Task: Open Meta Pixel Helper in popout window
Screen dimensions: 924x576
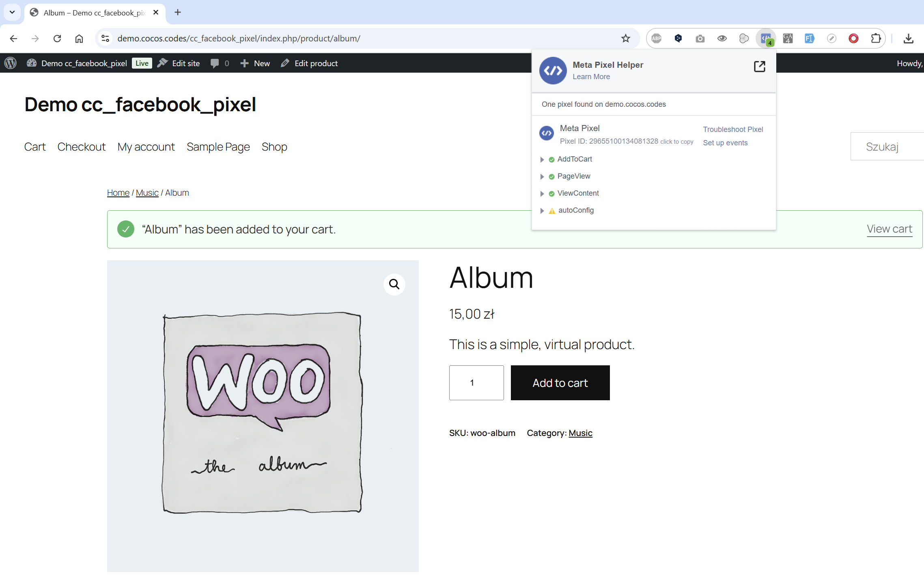Action: click(x=759, y=67)
